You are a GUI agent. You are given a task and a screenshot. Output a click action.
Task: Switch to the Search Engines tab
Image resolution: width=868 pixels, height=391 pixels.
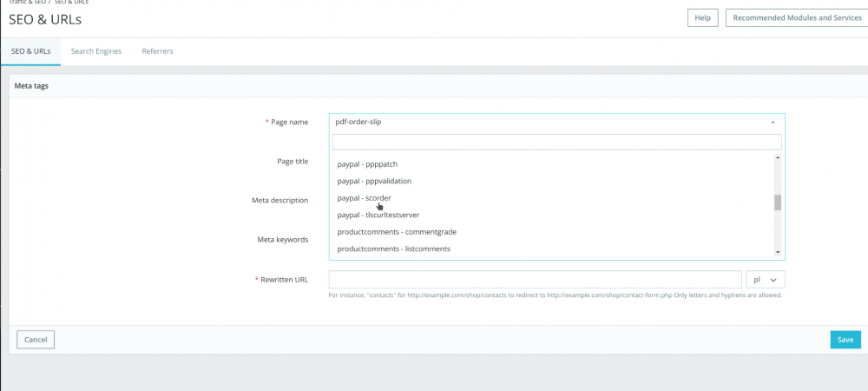(96, 51)
